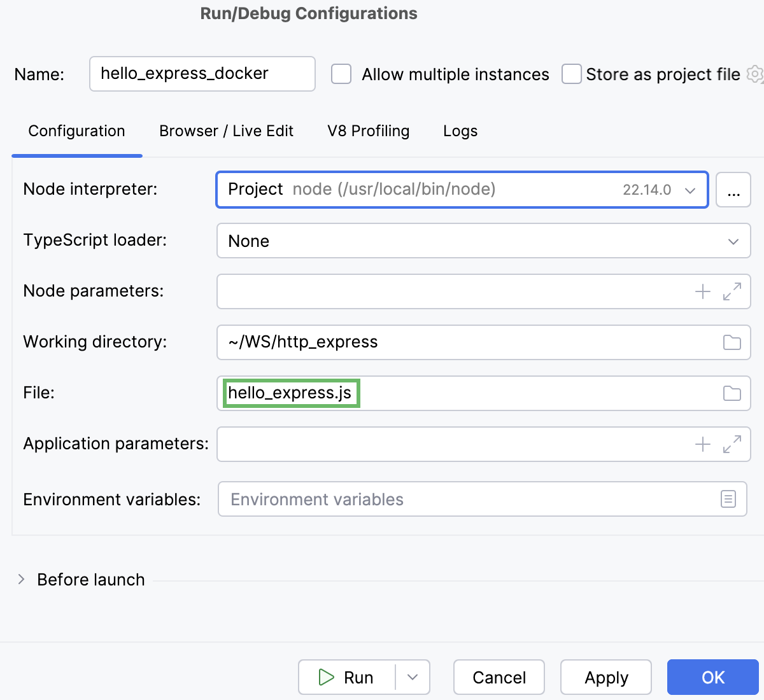Browse for a file using File field folder icon
The width and height of the screenshot is (764, 700).
[x=731, y=393]
